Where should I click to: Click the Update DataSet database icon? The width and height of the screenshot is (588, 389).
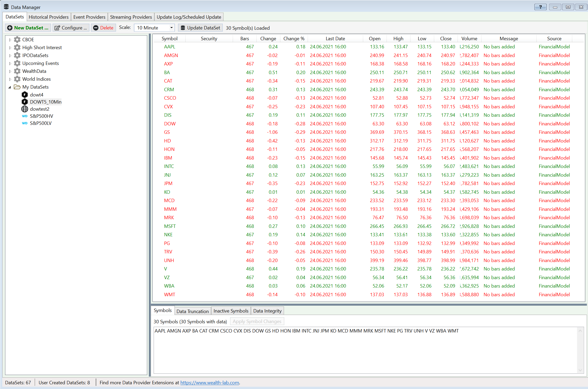coord(183,28)
